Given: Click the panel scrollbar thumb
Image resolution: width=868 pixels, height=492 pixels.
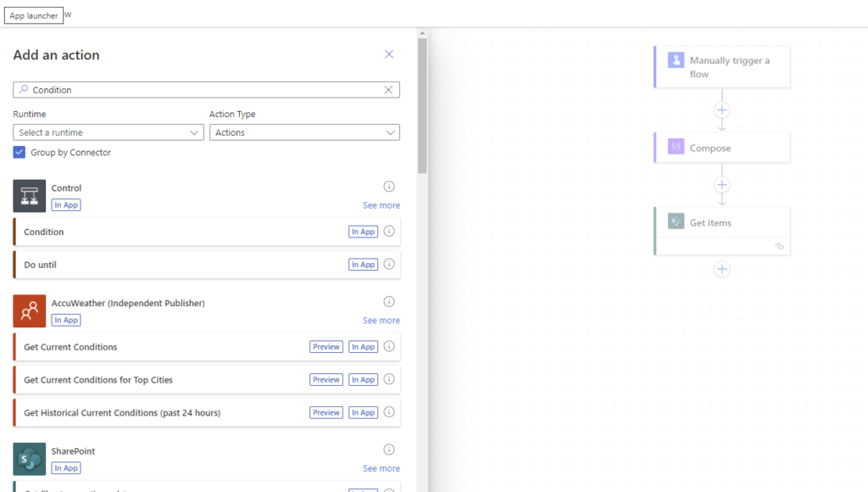Looking at the screenshot, I should pyautogui.click(x=422, y=105).
